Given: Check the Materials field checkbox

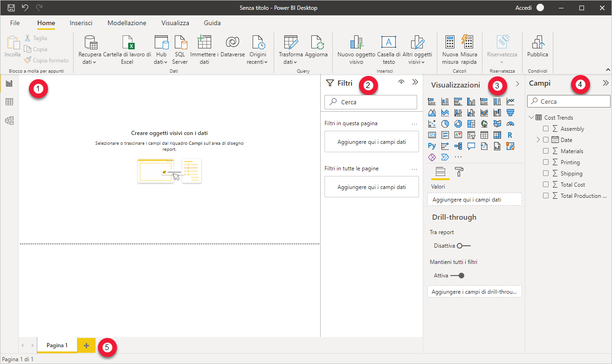Looking at the screenshot, I should click(x=546, y=151).
